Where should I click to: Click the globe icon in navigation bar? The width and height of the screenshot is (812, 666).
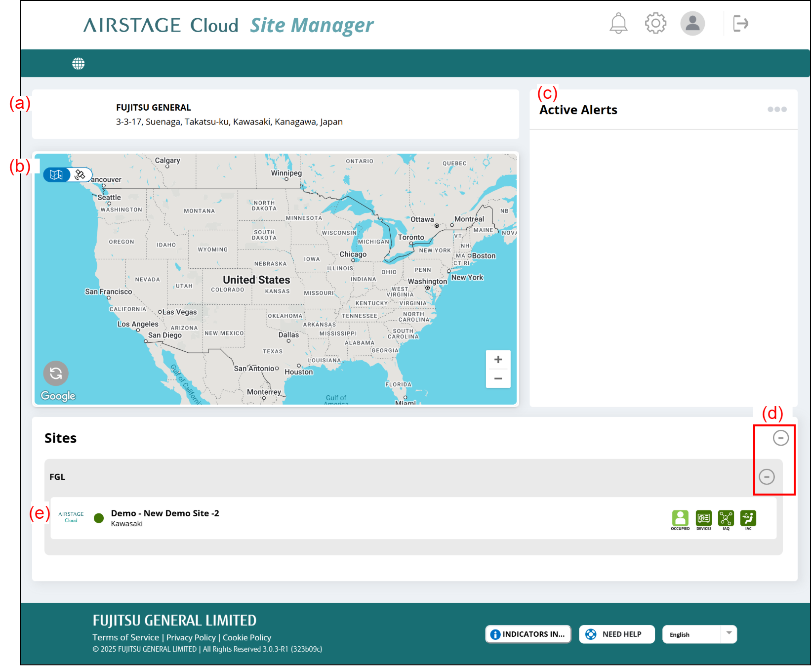pyautogui.click(x=79, y=64)
